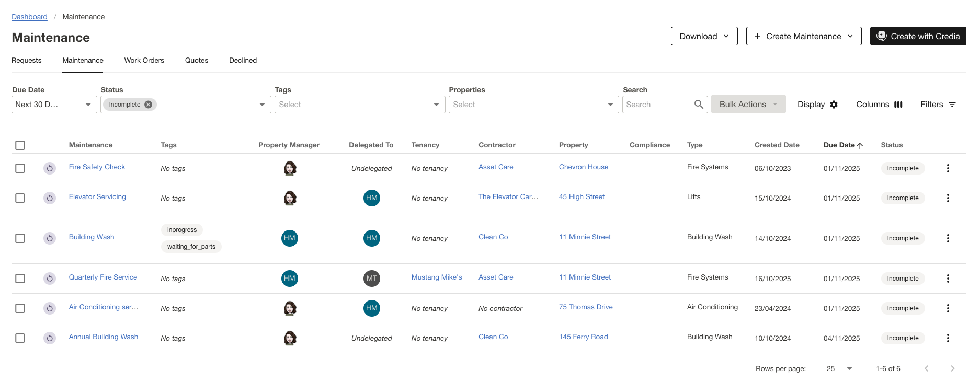Open the Download dropdown button
Viewport: 980px width, 382px height.
704,36
